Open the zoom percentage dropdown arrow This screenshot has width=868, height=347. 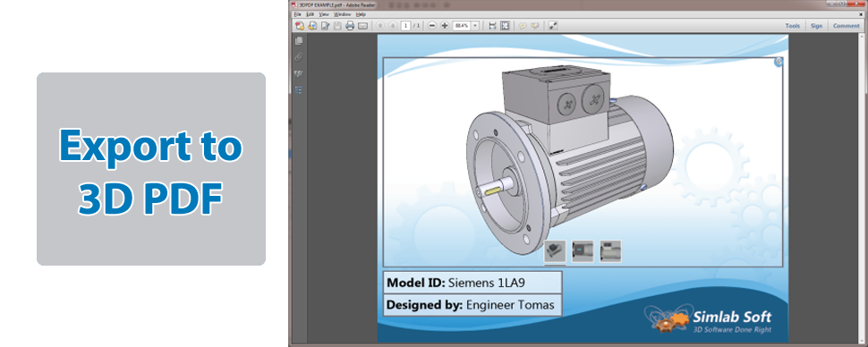(475, 25)
